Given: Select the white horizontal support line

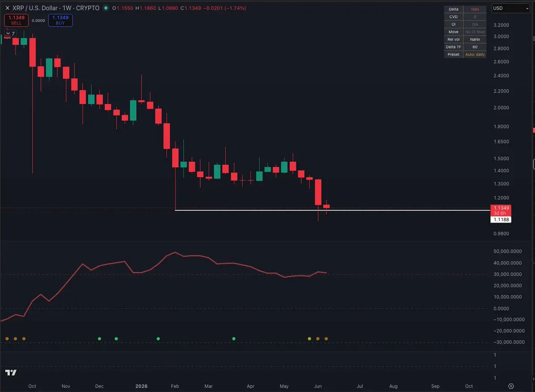Looking at the screenshot, I should [332, 210].
